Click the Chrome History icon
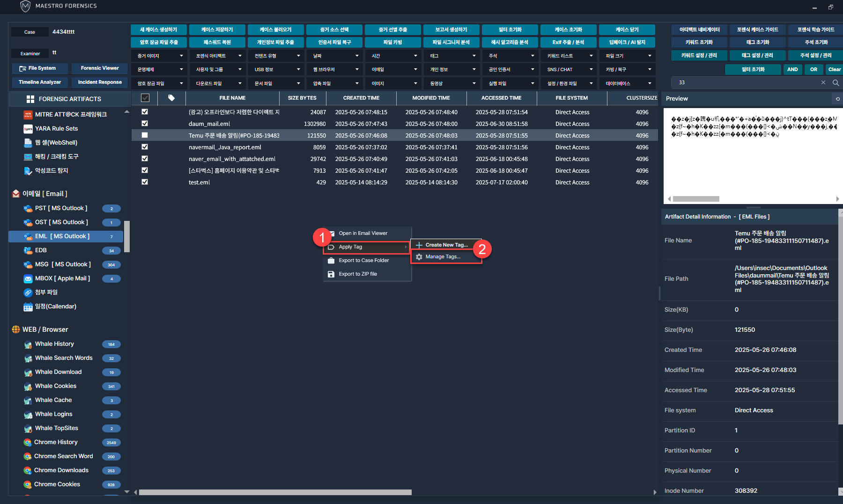This screenshot has width=843, height=504. tap(28, 442)
